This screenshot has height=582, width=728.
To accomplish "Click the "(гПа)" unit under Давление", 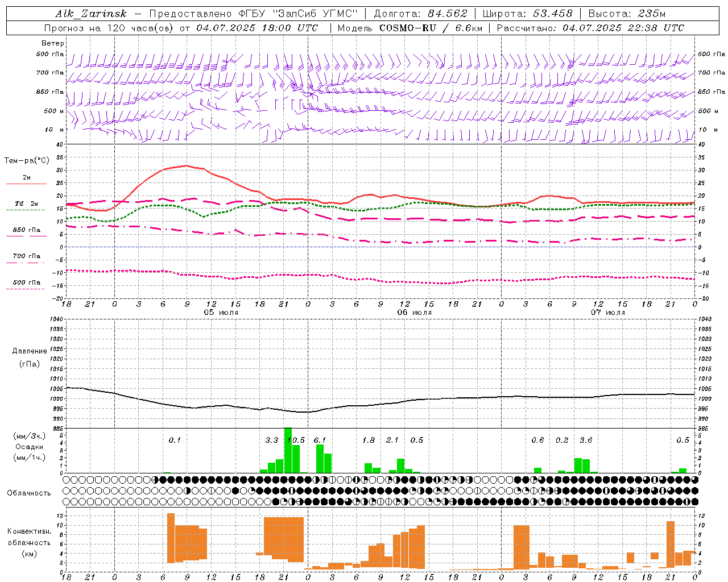I will click(29, 364).
